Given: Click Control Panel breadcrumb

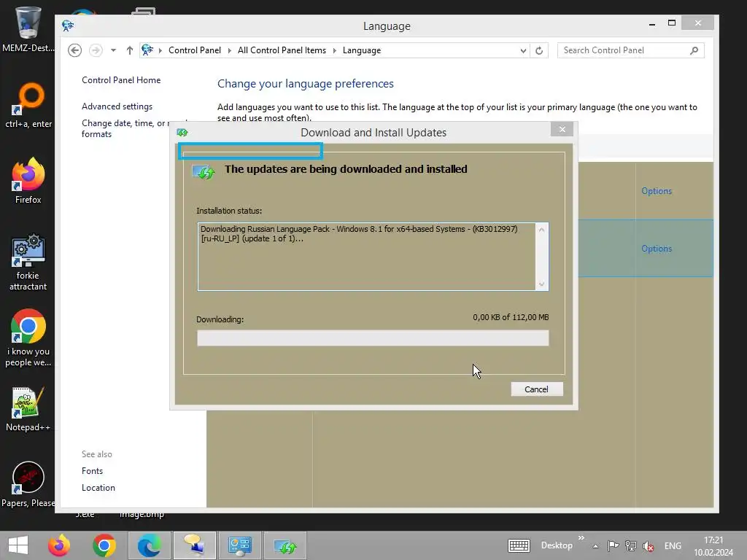Looking at the screenshot, I should (x=194, y=50).
